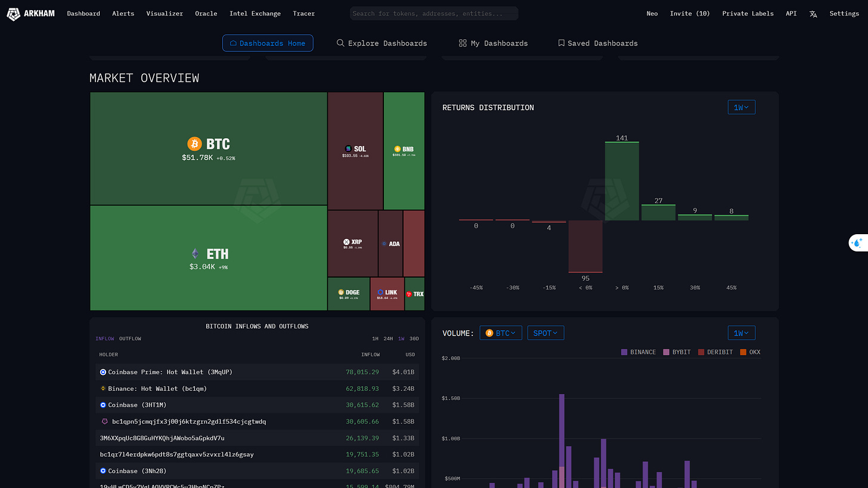Viewport: 868px width, 488px height.
Task: Click icon beside bc1qpn5jcmqjfx address
Action: pyautogui.click(x=106, y=421)
